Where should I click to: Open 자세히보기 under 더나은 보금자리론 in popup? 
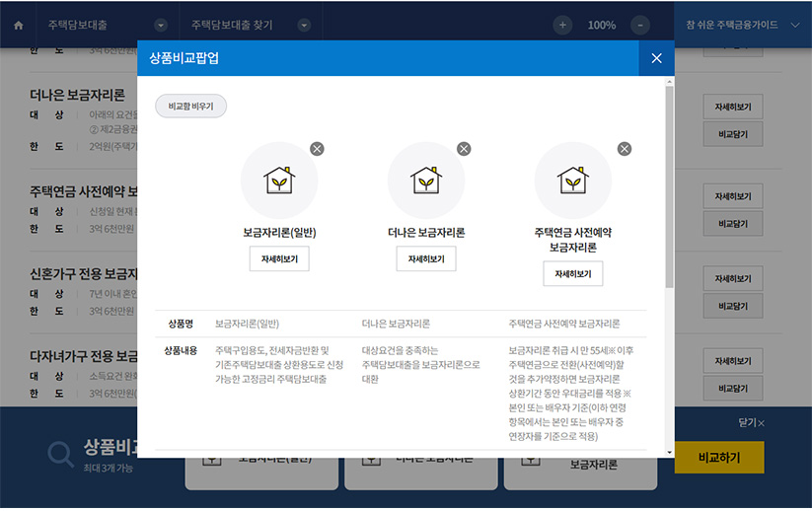click(x=426, y=258)
